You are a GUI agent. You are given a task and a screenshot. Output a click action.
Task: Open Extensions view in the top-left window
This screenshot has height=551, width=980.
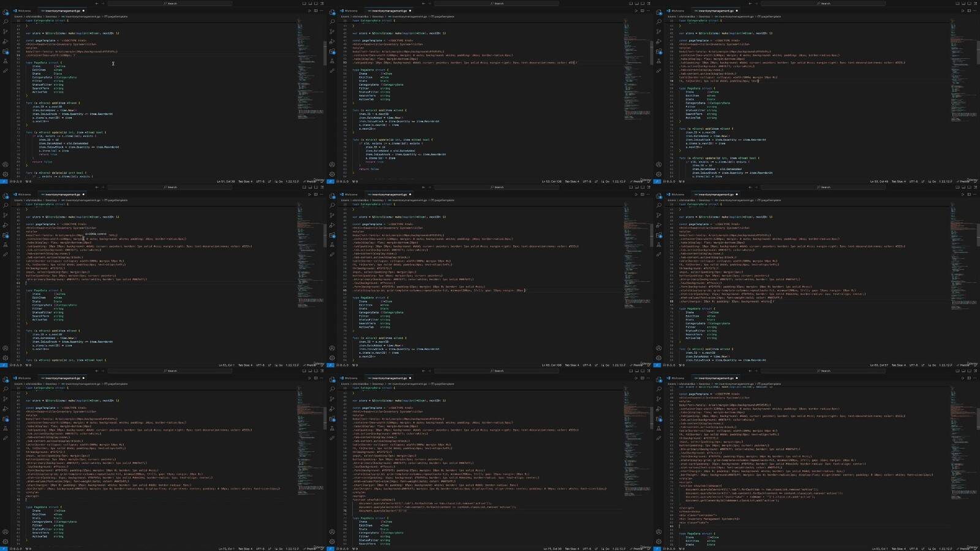coord(6,51)
